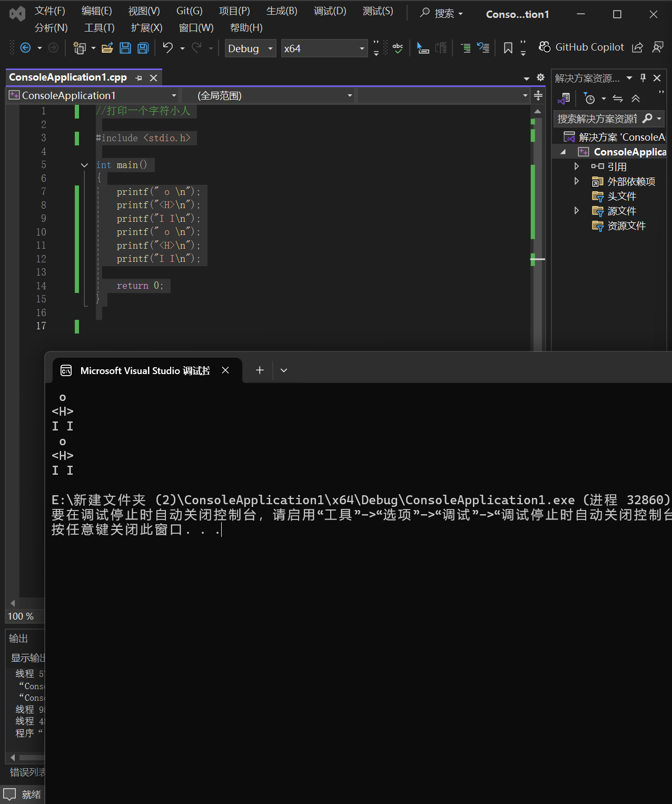Screen dimensions: 672x804
Task: Toggle pin on ConsoleApplication1.cpp tab
Action: (139, 78)
